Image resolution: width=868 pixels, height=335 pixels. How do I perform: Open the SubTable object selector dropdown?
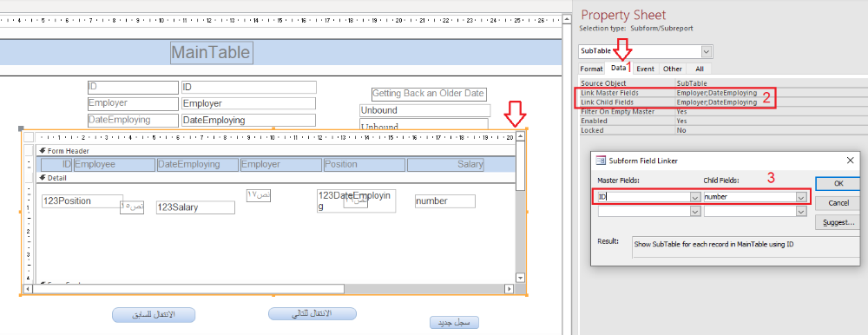[x=707, y=51]
